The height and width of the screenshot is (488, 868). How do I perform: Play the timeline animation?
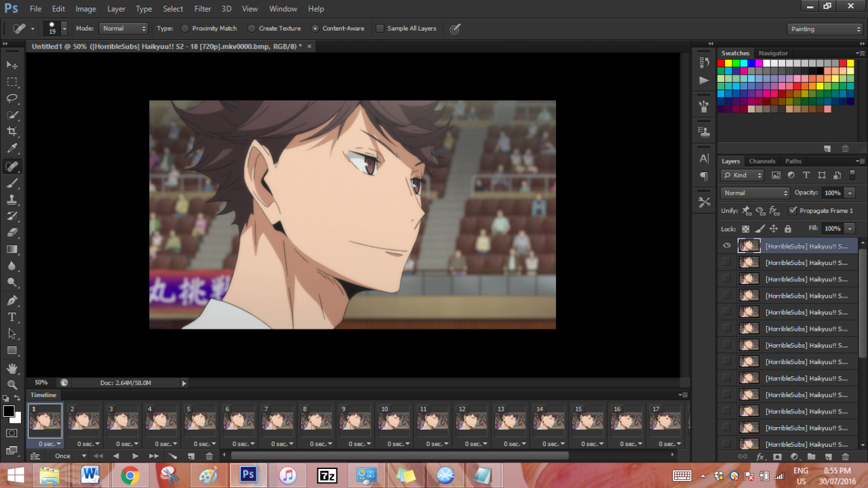[x=135, y=456]
